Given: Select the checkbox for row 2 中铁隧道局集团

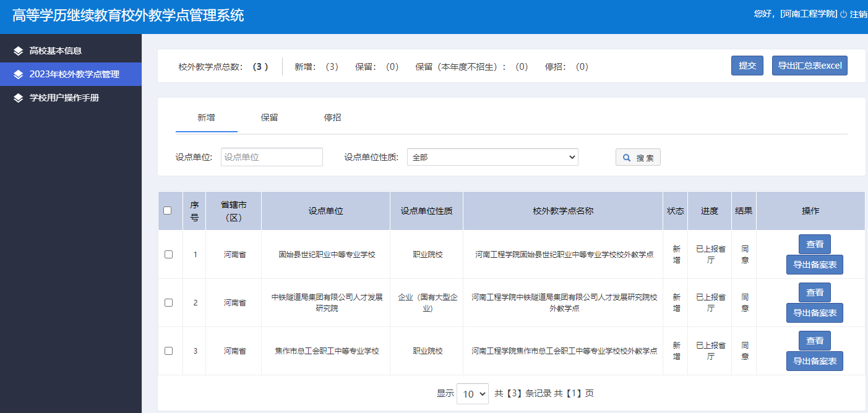Looking at the screenshot, I should click(x=168, y=302).
